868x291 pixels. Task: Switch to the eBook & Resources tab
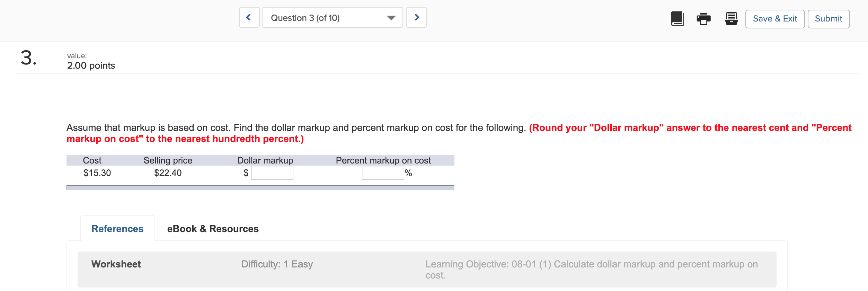[x=213, y=229]
